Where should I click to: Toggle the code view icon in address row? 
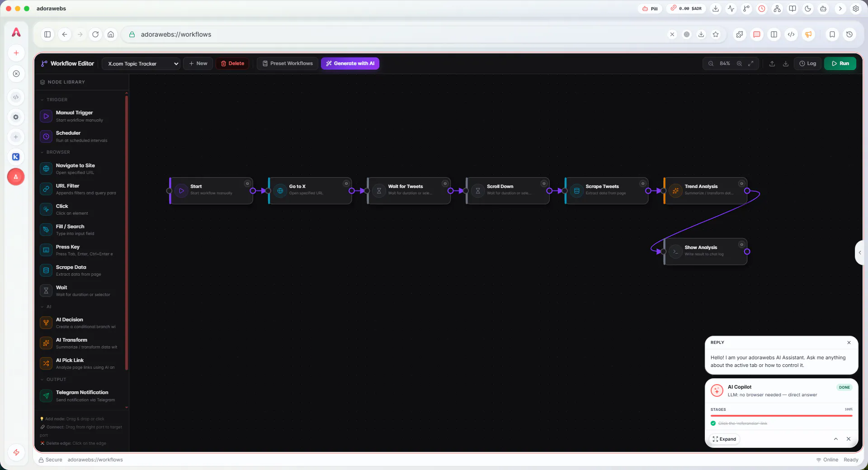click(791, 34)
